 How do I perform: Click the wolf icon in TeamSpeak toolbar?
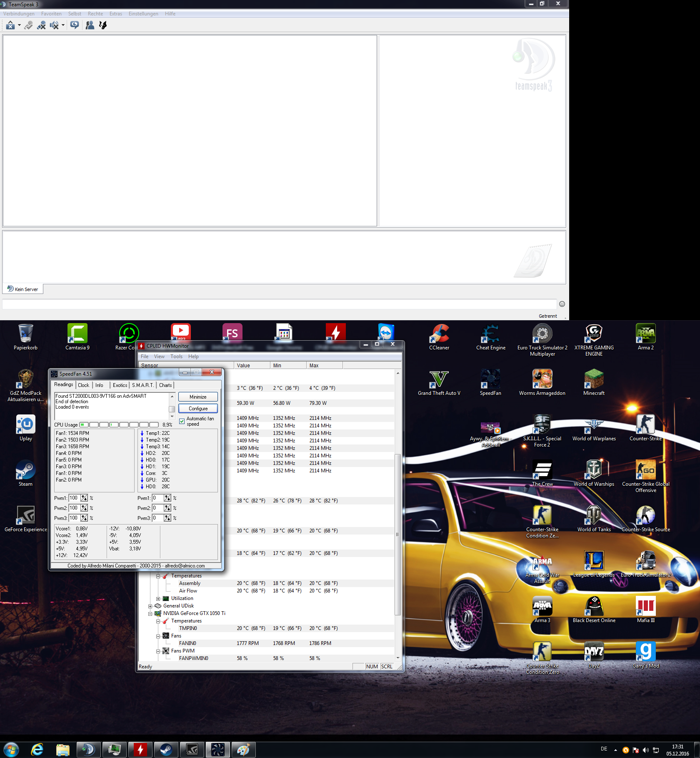[x=103, y=25]
